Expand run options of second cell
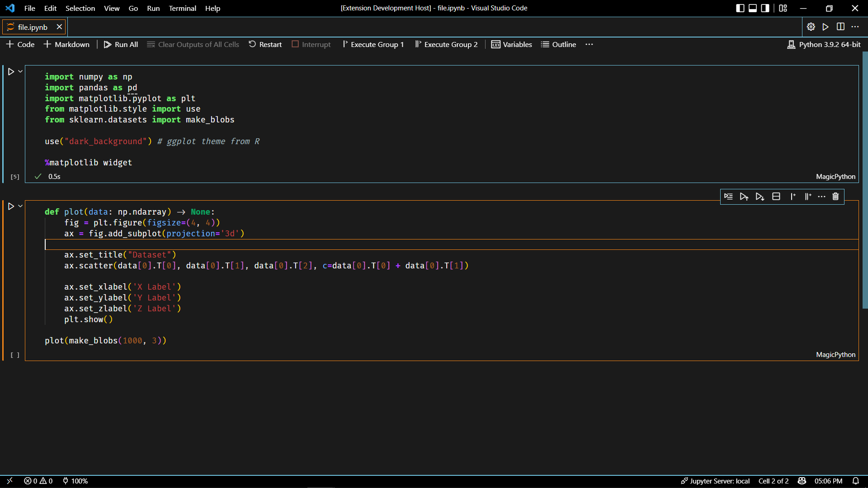Screen dimensions: 868x488 tap(20, 206)
